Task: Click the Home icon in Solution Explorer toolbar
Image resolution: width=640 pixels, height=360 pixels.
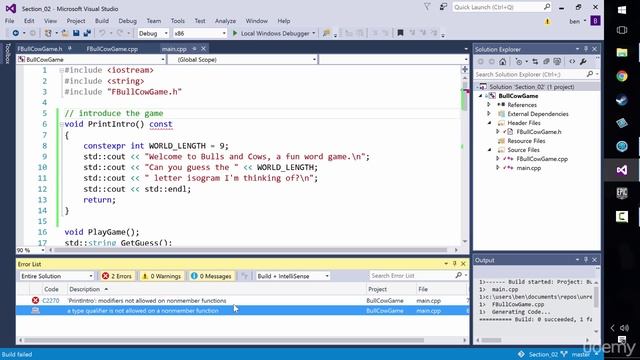Action: point(502,62)
